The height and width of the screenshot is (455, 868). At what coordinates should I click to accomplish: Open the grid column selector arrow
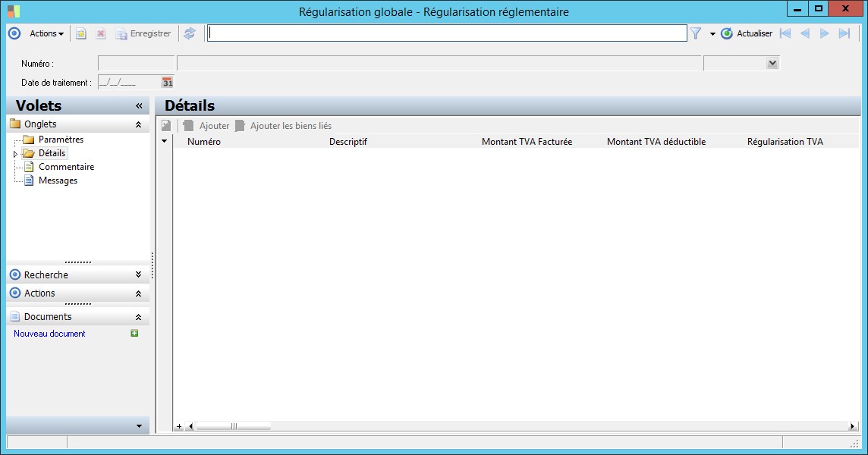coord(165,141)
